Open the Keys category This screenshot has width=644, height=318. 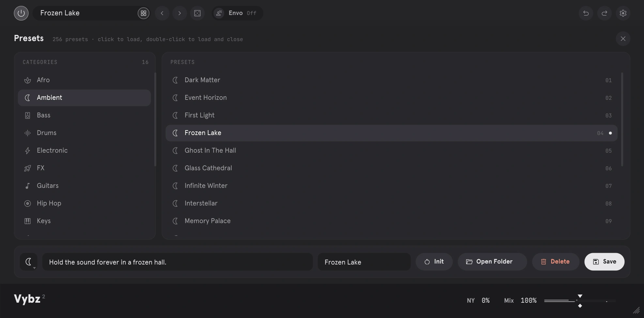(84, 221)
